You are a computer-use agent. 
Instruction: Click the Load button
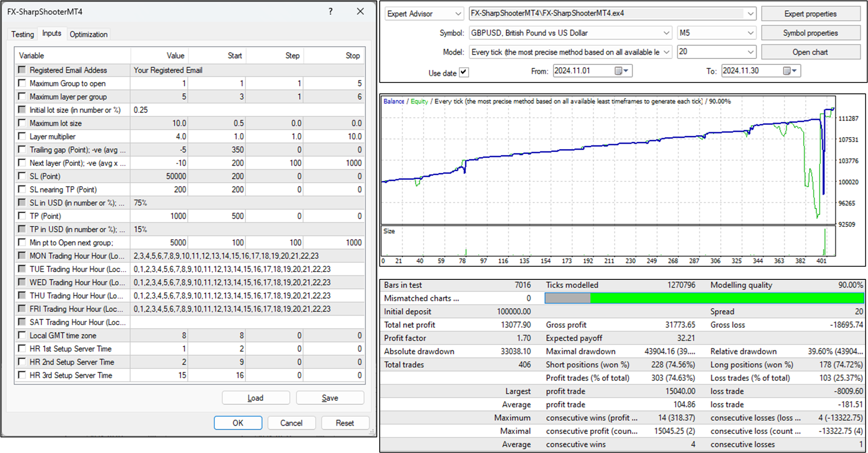click(255, 398)
